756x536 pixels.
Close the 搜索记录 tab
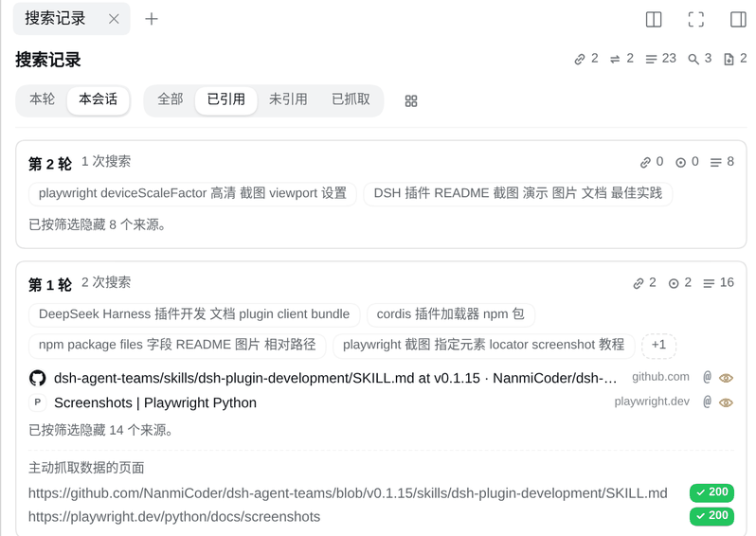click(114, 19)
